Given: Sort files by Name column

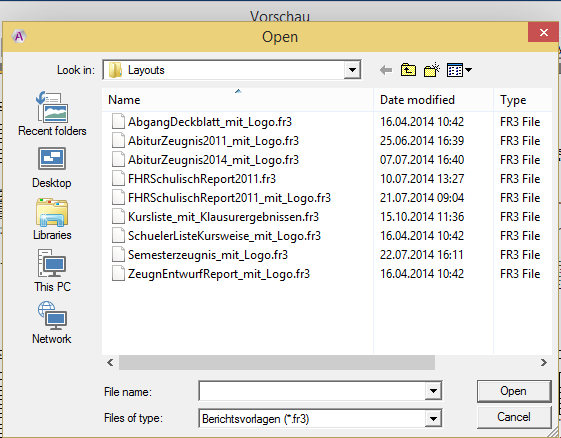Looking at the screenshot, I should [x=238, y=100].
